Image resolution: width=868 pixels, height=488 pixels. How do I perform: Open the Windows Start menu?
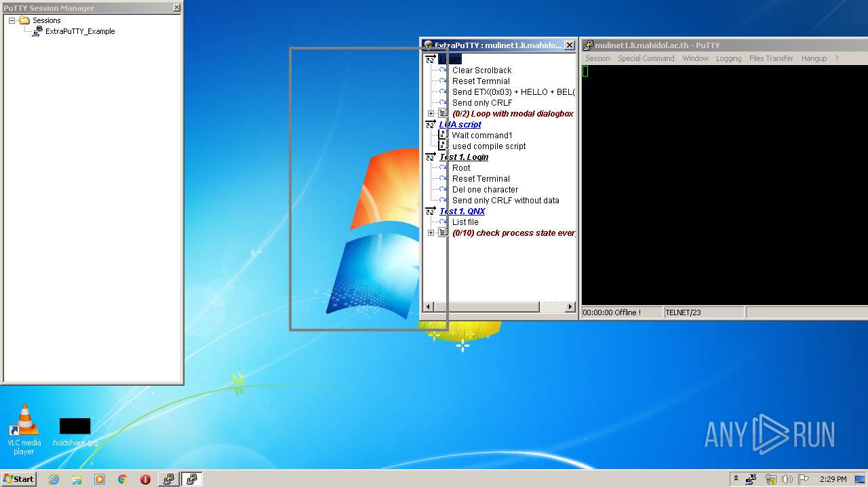[18, 479]
